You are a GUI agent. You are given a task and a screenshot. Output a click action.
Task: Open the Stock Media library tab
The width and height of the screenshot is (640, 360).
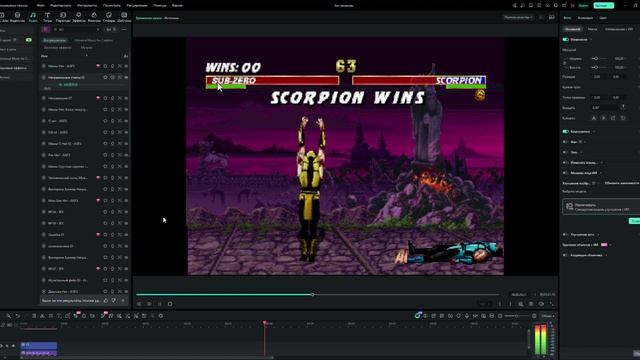coord(17,17)
